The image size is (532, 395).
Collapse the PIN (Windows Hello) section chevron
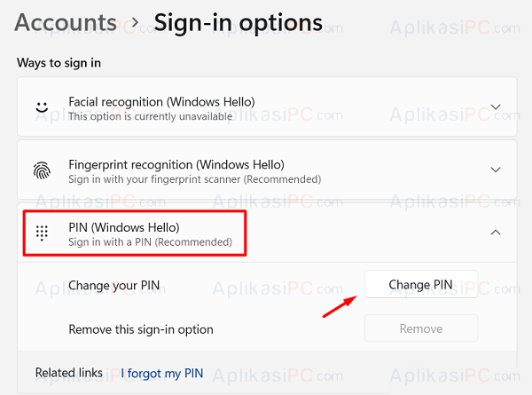(496, 233)
